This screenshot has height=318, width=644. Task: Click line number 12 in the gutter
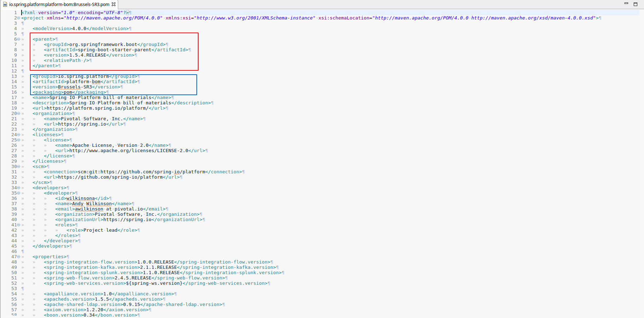14,71
